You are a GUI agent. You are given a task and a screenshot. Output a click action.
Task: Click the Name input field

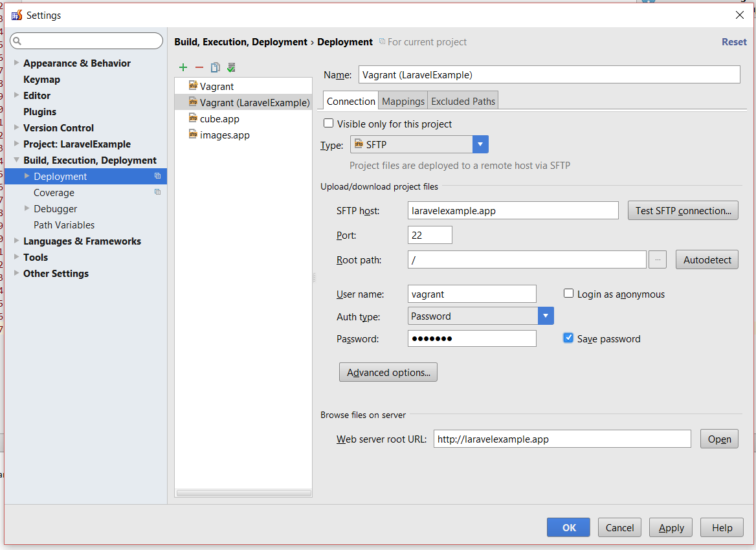(x=549, y=74)
